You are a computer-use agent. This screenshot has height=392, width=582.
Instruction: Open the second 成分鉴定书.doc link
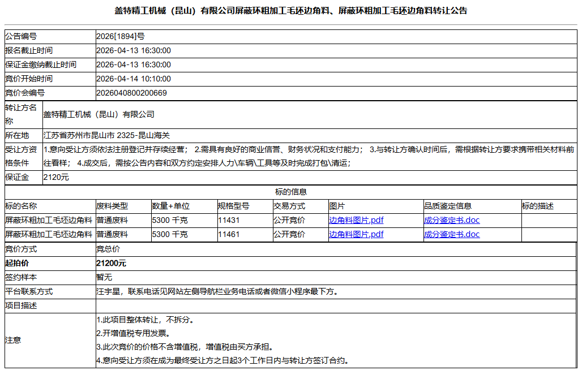click(x=447, y=234)
